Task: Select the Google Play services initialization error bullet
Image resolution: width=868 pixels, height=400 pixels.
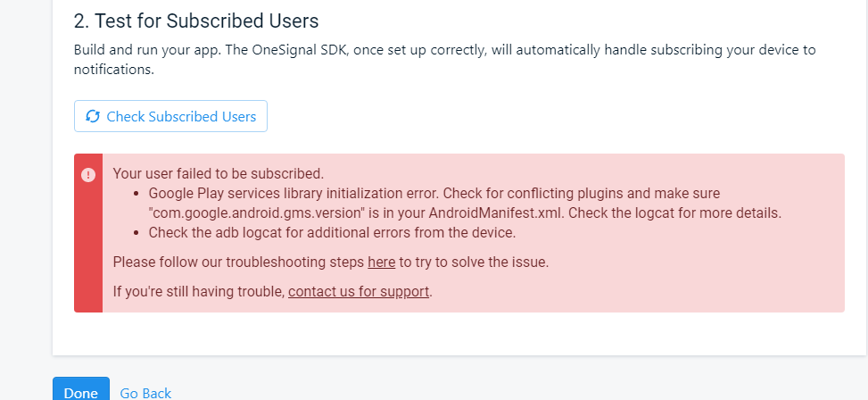Action: (x=465, y=204)
